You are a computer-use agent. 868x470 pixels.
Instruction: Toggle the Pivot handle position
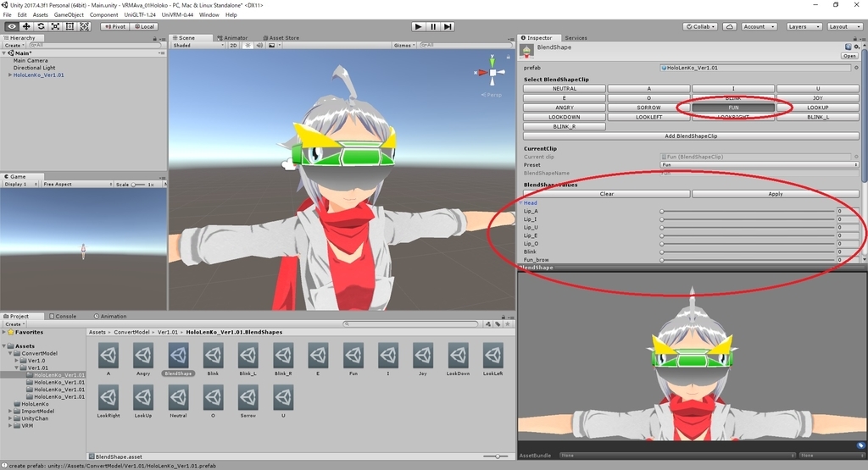tap(115, 26)
